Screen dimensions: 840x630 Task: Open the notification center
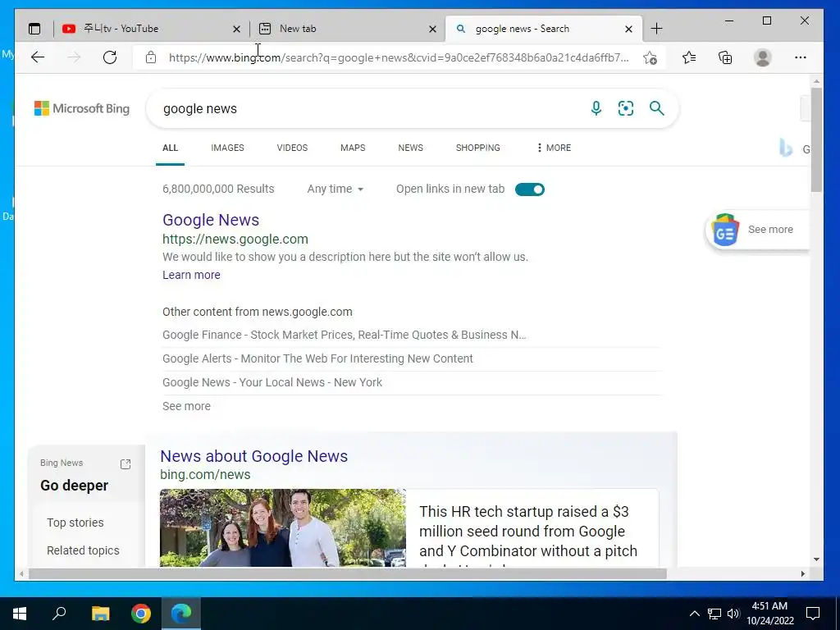pyautogui.click(x=813, y=614)
